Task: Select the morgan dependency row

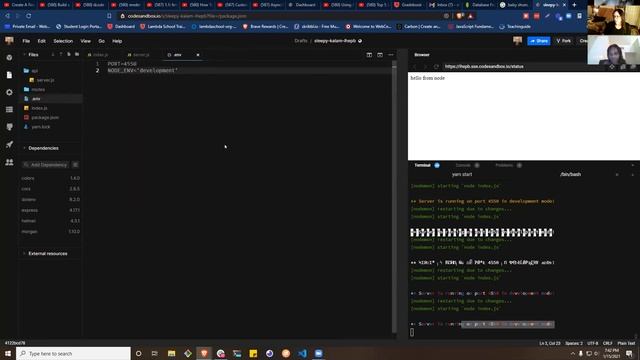Action: pos(51,231)
